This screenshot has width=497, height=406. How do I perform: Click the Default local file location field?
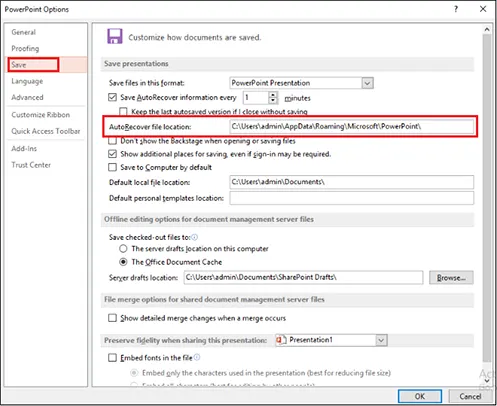[x=352, y=182]
